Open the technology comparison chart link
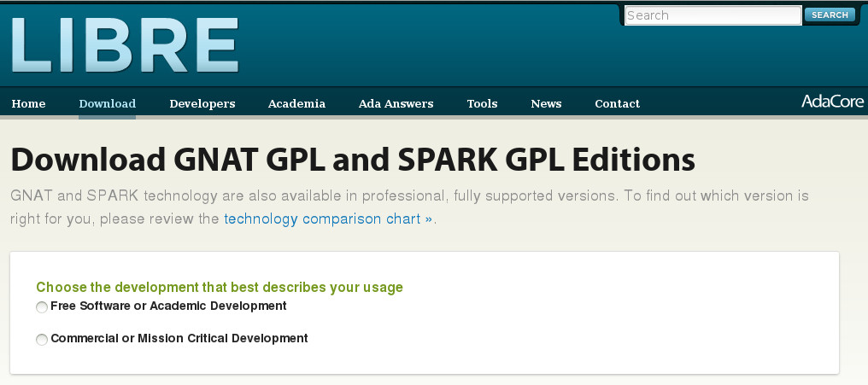Viewport: 868px width, 385px height. tap(328, 219)
